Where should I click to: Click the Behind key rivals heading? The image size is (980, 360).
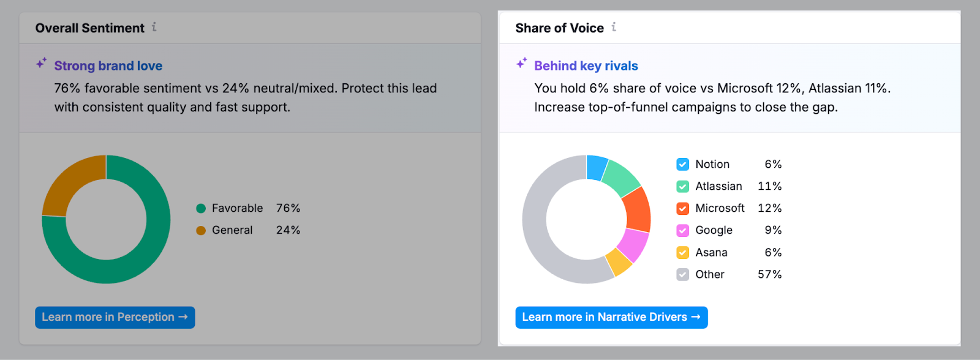586,66
